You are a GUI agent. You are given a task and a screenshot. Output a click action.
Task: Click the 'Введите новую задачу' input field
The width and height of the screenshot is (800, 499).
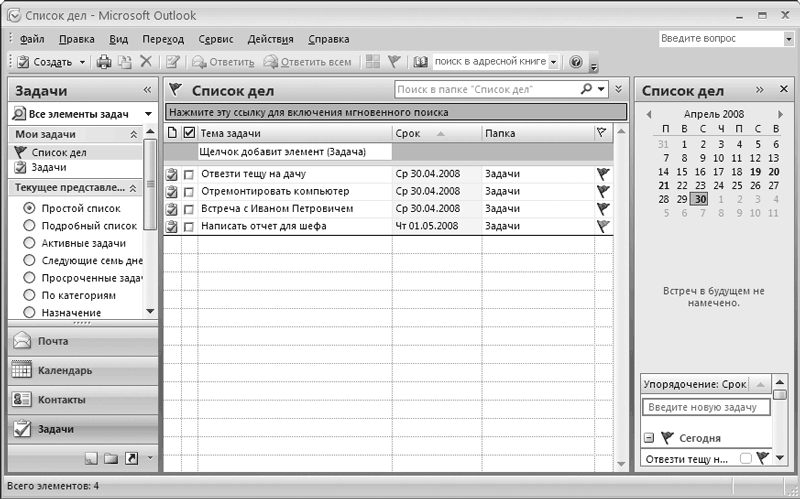(706, 407)
